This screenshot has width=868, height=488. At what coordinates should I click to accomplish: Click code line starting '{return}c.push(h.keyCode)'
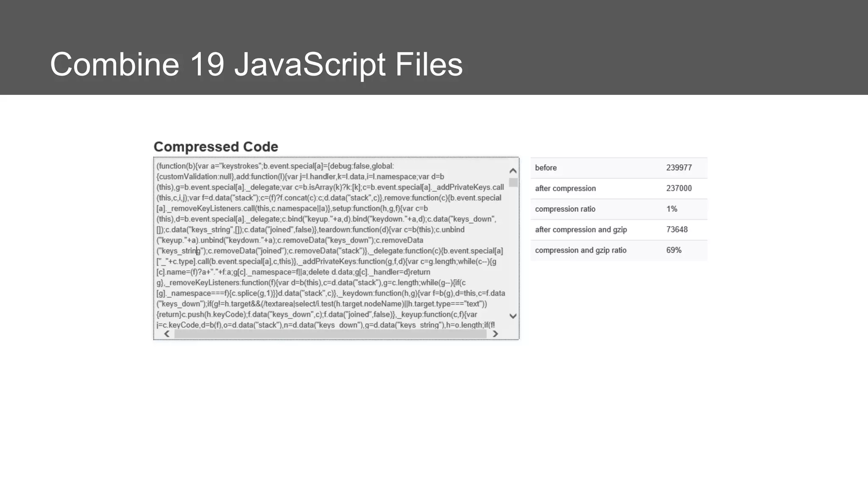(317, 314)
